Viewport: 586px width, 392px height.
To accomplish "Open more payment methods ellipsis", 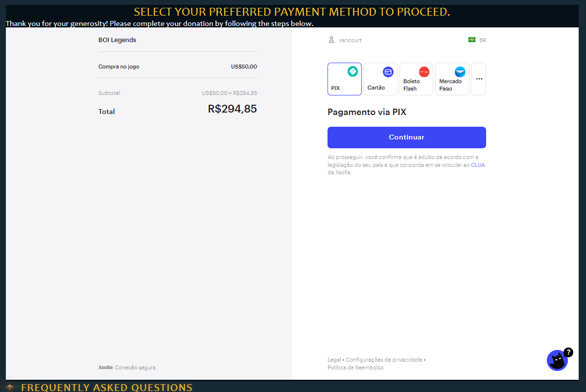I will coord(479,79).
